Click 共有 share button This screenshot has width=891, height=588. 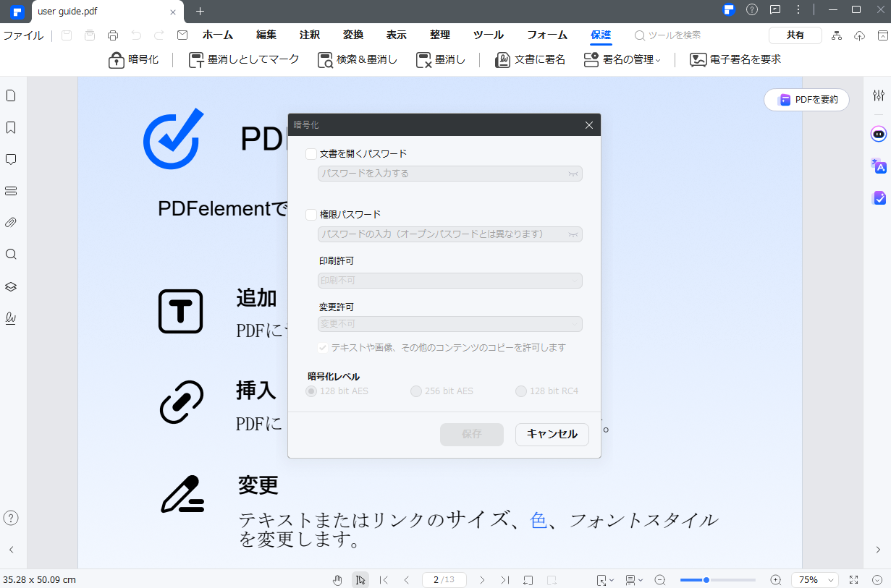coord(795,35)
